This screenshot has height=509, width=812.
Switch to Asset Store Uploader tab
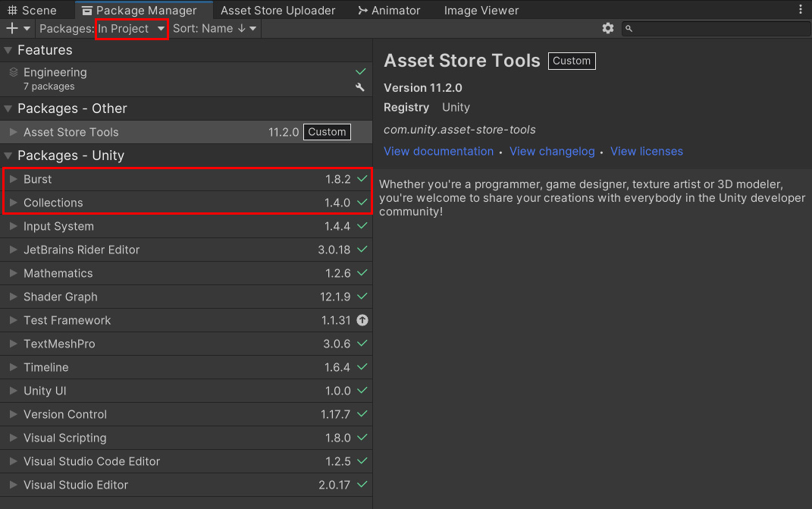[x=277, y=11]
